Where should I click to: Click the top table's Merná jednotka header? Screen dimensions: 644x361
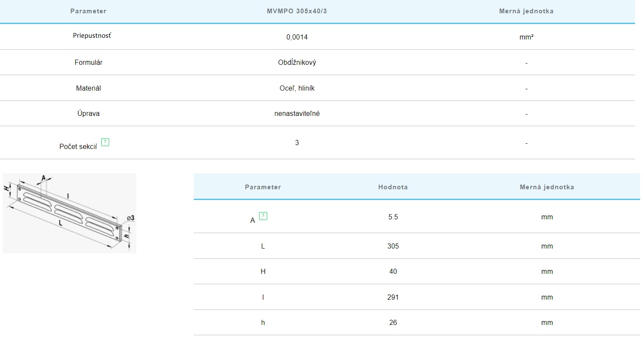[x=526, y=11]
